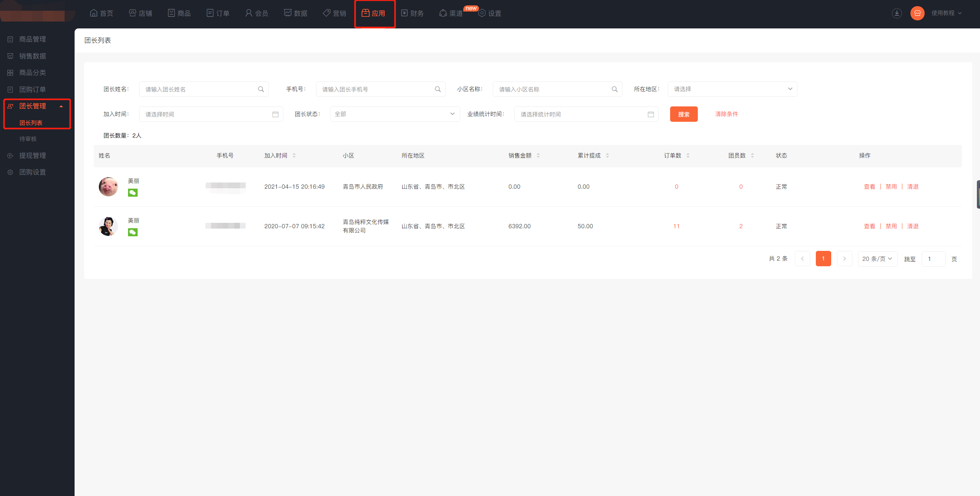Collapse the 团长管理 sidebar section
Viewport: 980px width, 496px height.
[x=61, y=106]
